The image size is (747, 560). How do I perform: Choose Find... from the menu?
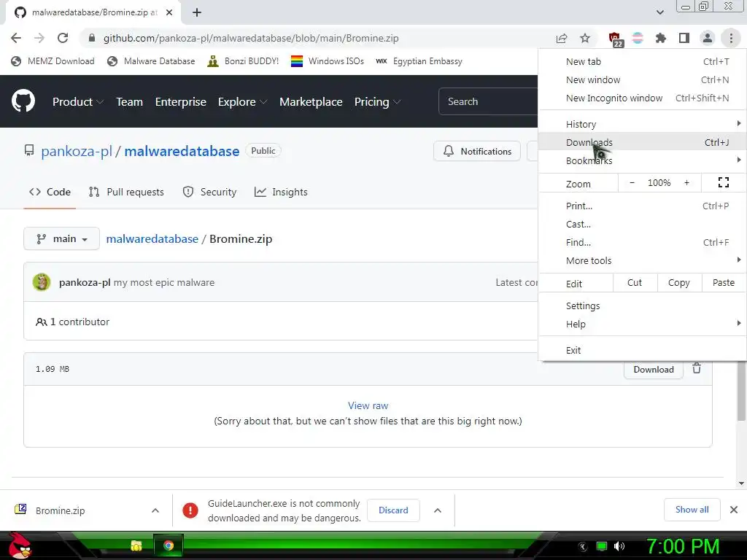(x=642, y=242)
